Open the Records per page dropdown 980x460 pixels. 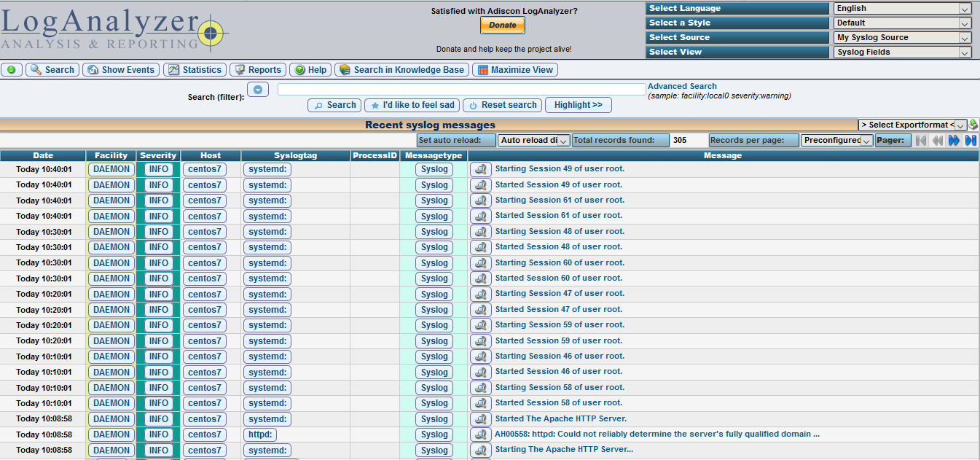(836, 141)
